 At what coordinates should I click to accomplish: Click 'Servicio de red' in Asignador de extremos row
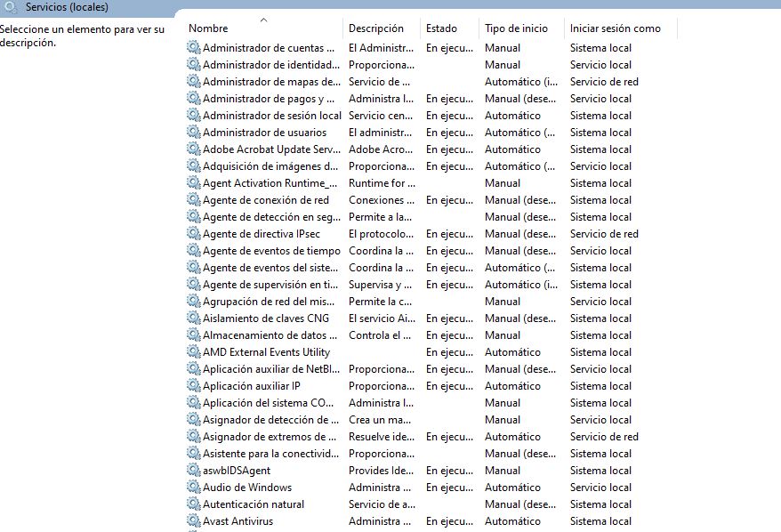[x=604, y=437]
